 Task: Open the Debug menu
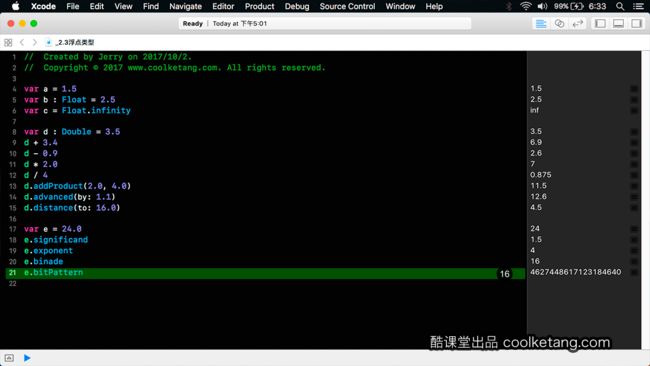pyautogui.click(x=297, y=6)
